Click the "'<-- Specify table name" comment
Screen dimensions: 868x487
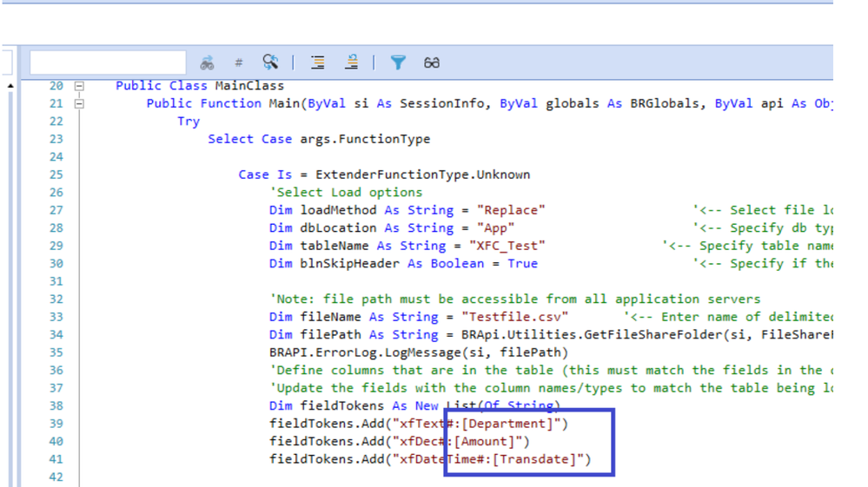[x=747, y=246]
